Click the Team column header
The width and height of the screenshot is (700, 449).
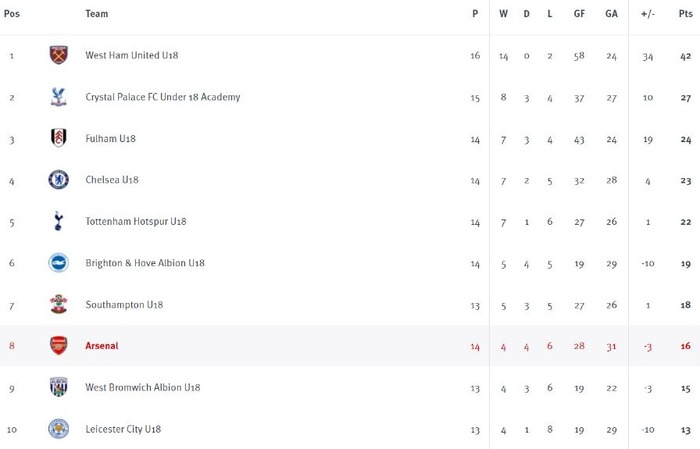click(96, 14)
